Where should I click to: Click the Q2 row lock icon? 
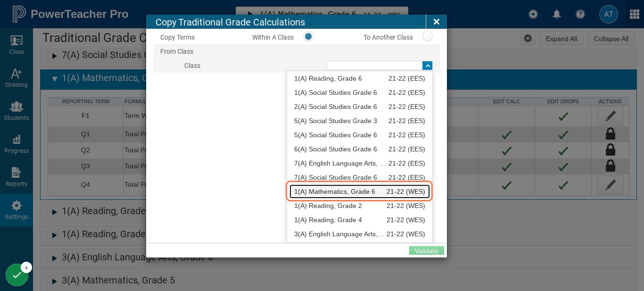click(611, 150)
